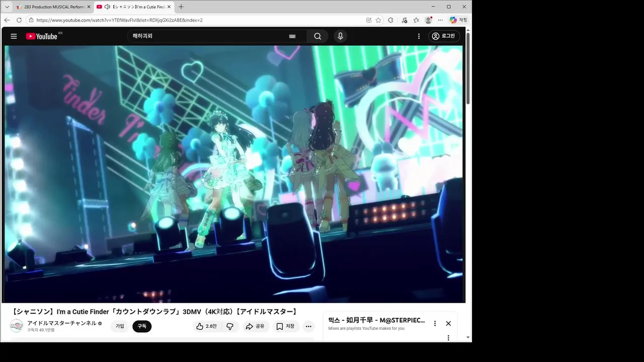644x362 pixels.
Task: Click 'Mixes are playlists YouTube makes for you'
Action: (x=366, y=329)
